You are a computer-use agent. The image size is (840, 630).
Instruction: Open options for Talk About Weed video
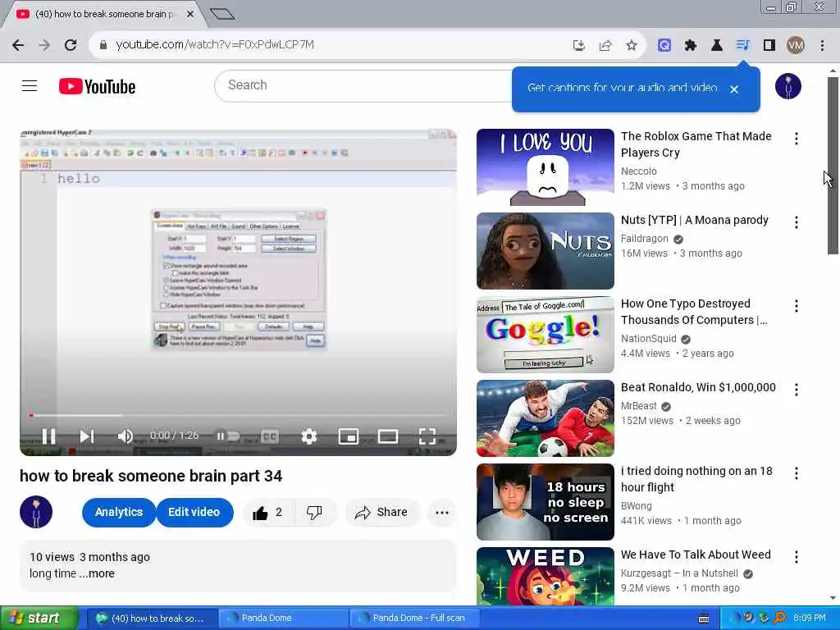click(x=797, y=557)
